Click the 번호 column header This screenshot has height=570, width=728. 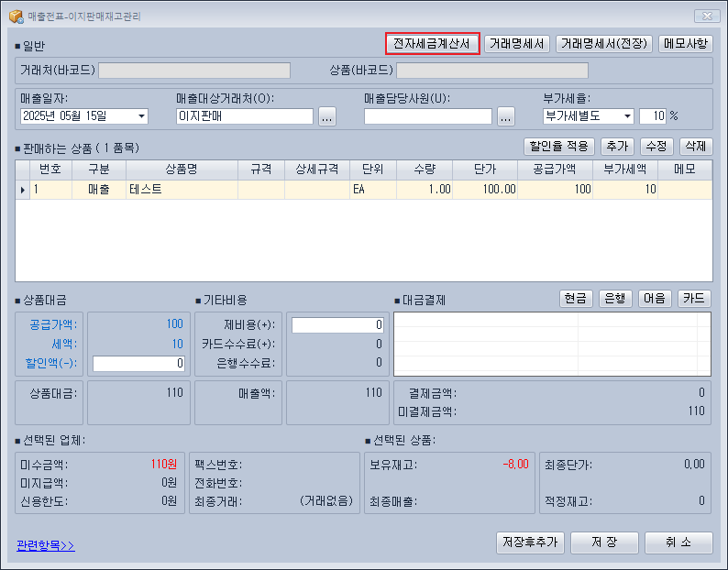tap(50, 170)
